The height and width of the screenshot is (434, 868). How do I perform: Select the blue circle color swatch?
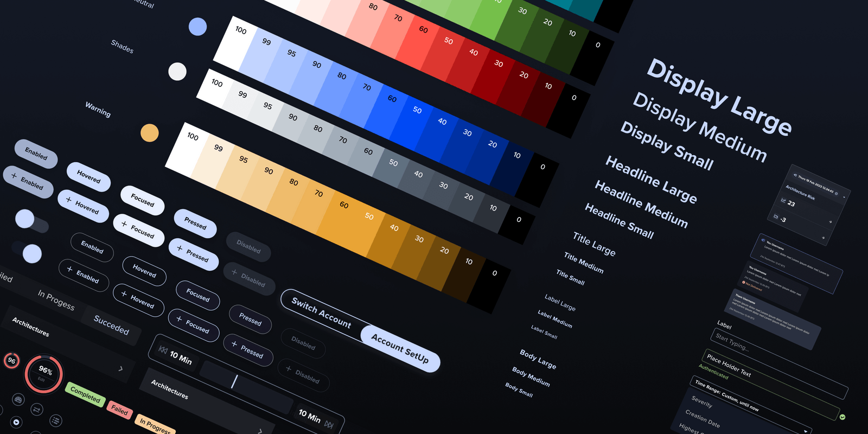tap(197, 27)
